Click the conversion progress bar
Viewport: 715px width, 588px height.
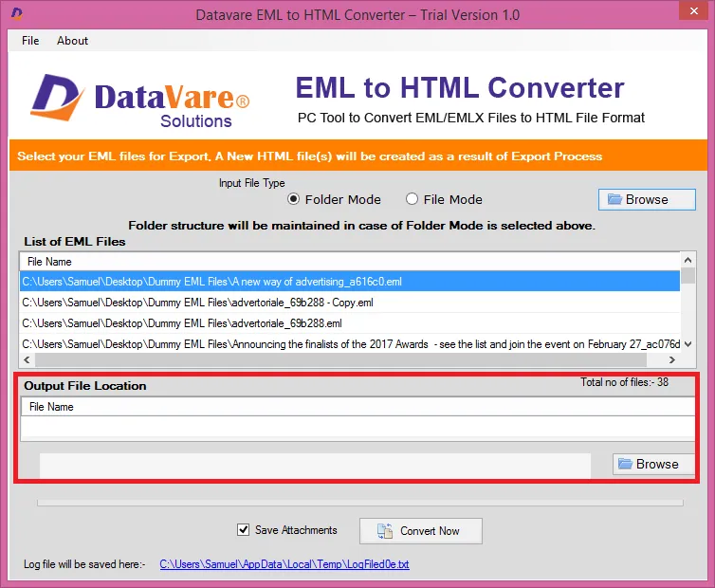click(x=360, y=503)
